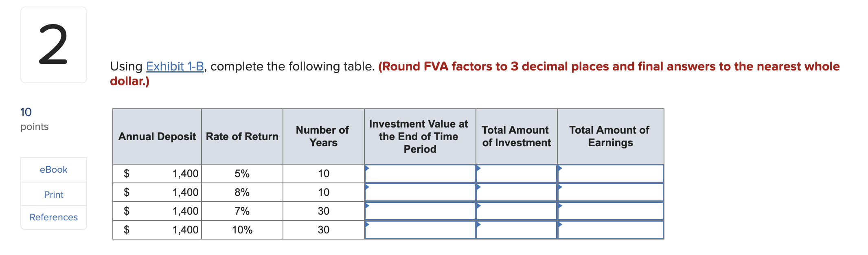Click the Total Amount of Earnings field for 8% row
This screenshot has width=868, height=255.
(x=610, y=192)
